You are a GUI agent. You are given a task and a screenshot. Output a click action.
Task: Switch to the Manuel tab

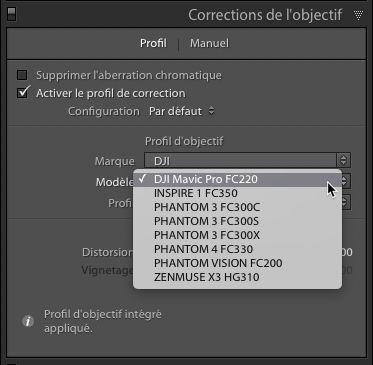pyautogui.click(x=209, y=43)
